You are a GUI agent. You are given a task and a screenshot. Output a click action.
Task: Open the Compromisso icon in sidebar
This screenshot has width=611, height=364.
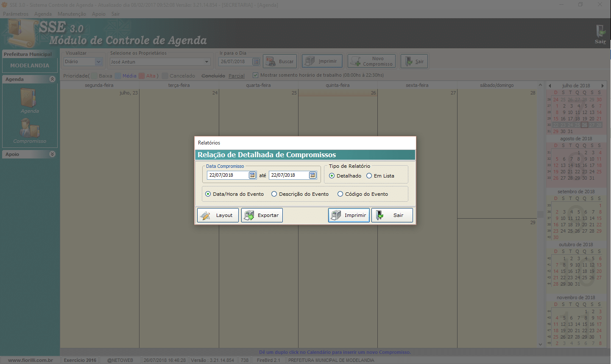(x=30, y=128)
